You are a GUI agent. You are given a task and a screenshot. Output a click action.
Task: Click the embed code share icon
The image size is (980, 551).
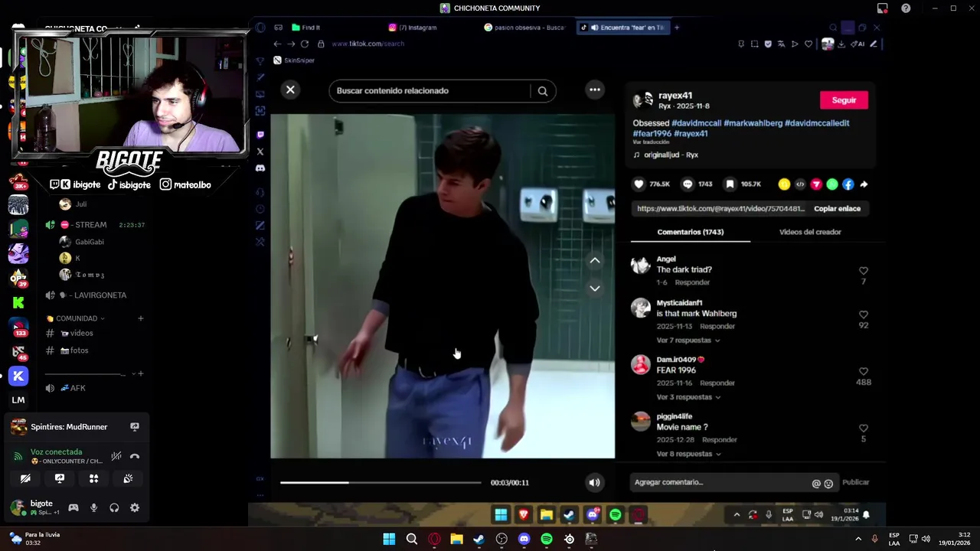click(800, 184)
